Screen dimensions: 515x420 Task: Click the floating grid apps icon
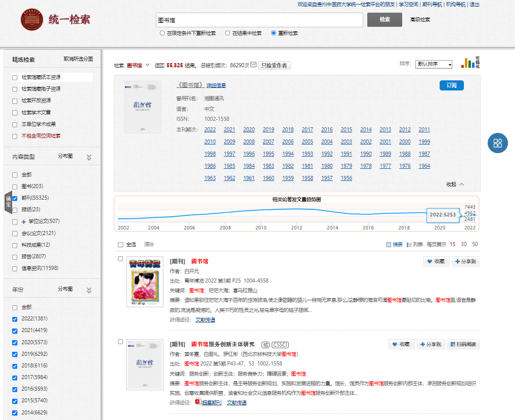[497, 143]
